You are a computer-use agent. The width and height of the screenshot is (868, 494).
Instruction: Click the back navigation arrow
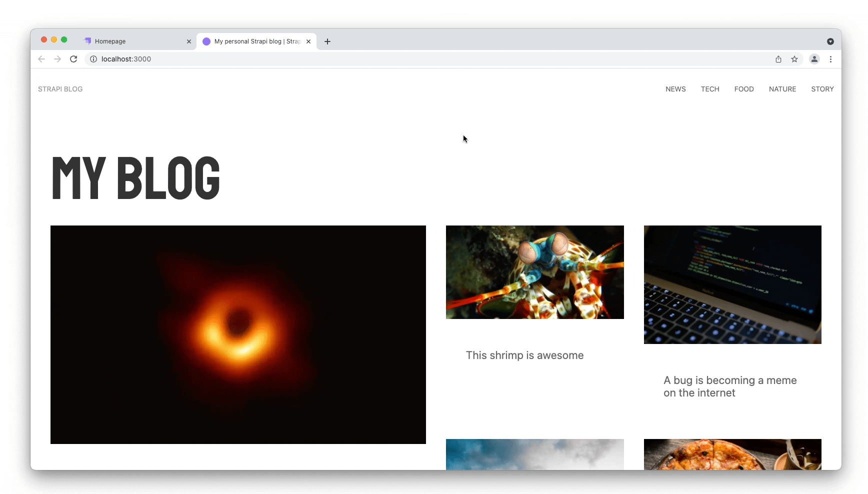coord(41,59)
